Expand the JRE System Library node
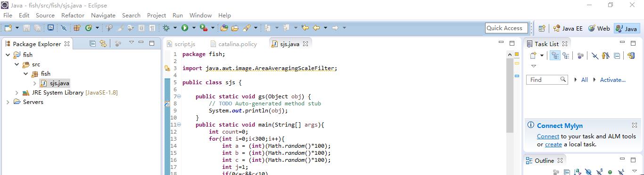Viewport: 644px width, 175px height. click(17, 93)
